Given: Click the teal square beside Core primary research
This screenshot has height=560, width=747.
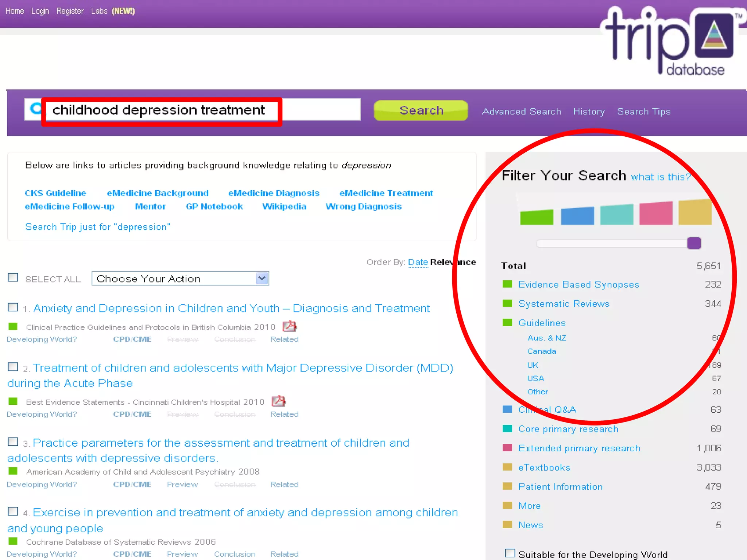Looking at the screenshot, I should pos(507,428).
